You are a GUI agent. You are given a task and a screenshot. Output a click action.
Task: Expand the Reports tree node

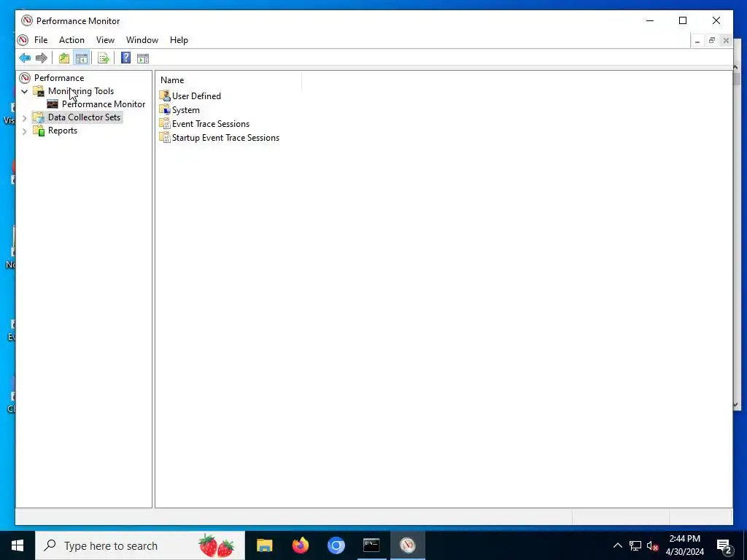pyautogui.click(x=25, y=131)
